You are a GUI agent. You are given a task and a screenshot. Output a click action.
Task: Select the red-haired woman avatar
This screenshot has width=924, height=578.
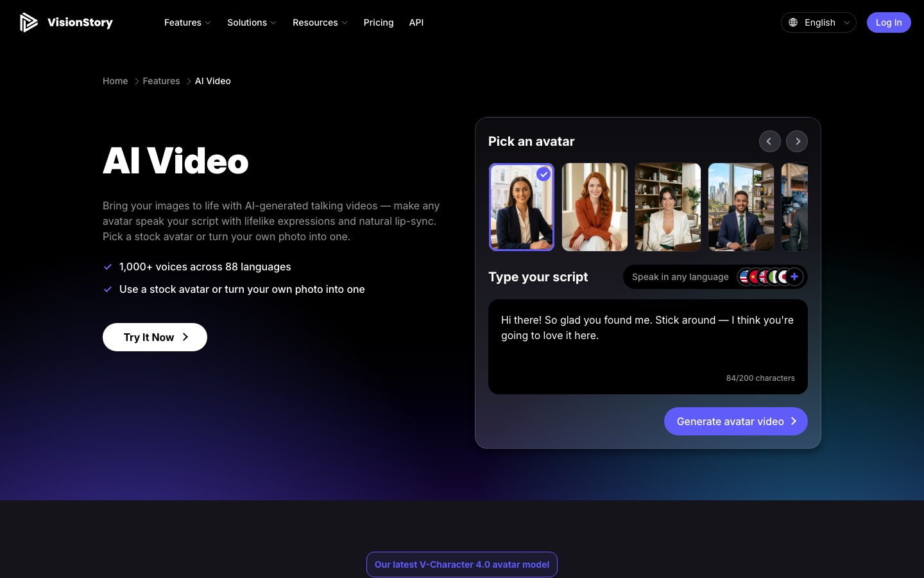[595, 207]
